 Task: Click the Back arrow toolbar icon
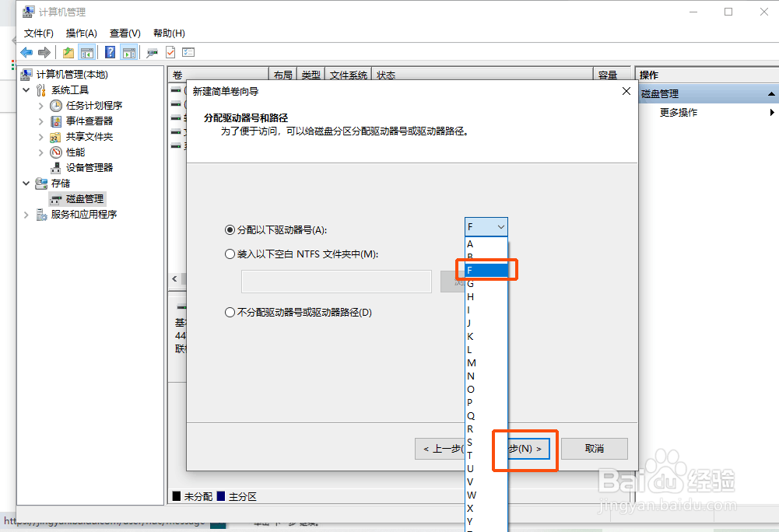[x=26, y=52]
